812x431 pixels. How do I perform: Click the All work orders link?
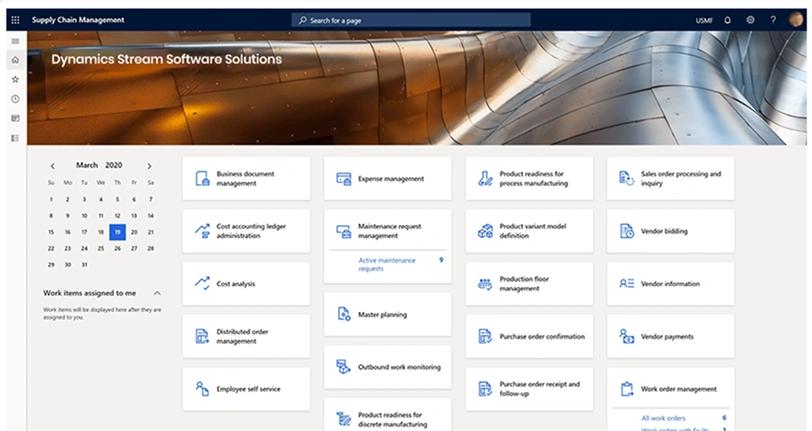pos(663,417)
